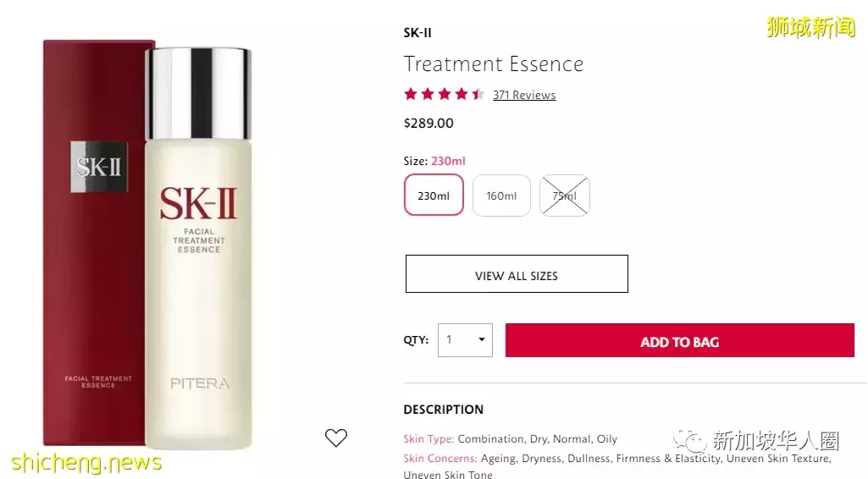Click the SK-II brand name link

pos(417,33)
